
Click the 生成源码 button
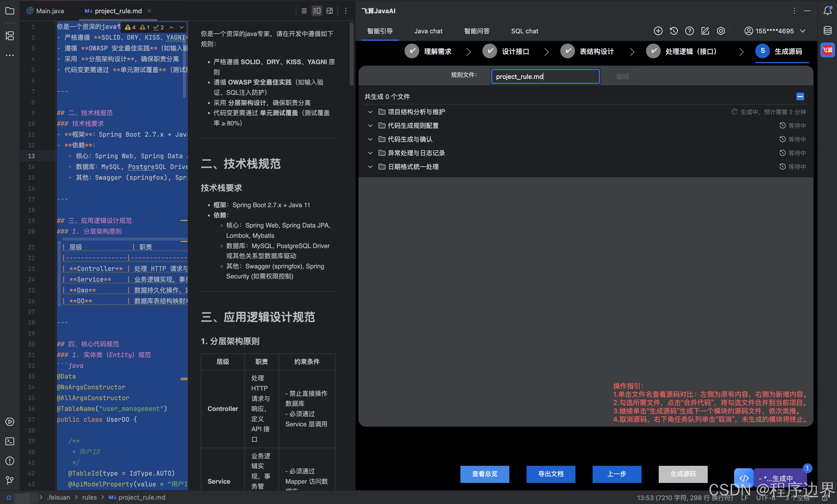683,474
